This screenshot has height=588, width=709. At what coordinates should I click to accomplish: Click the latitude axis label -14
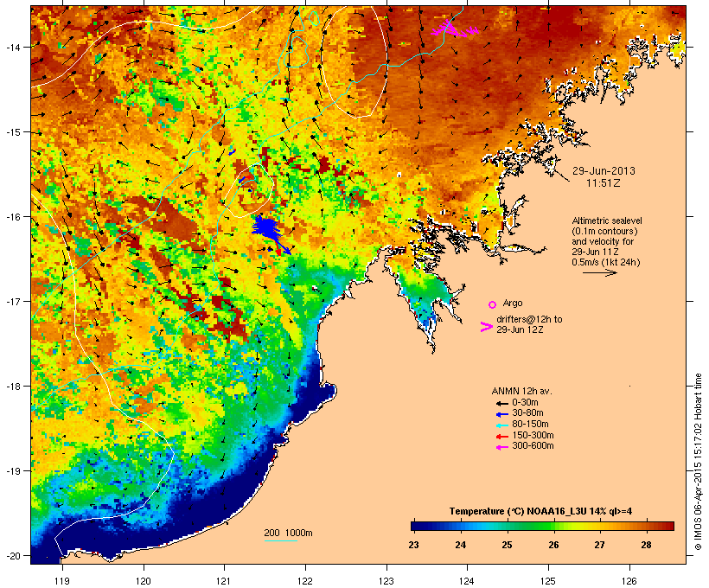tap(12, 48)
